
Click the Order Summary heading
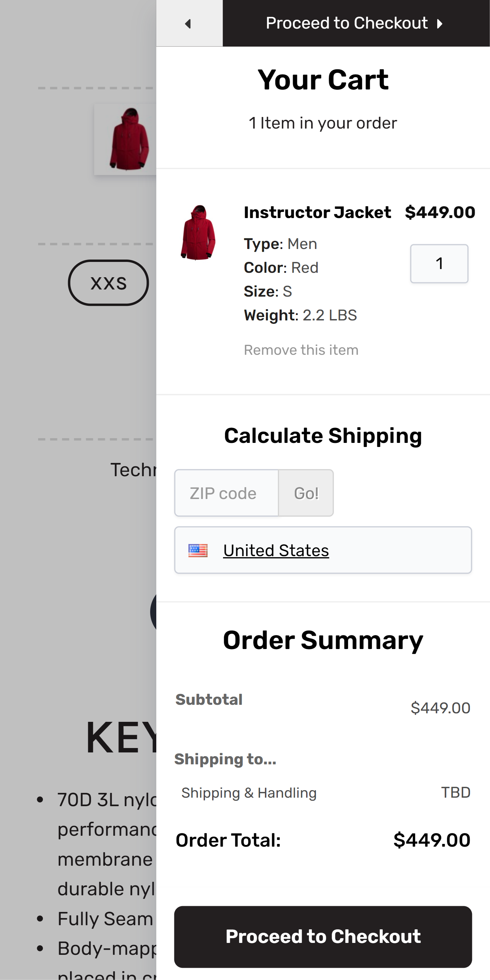point(323,640)
